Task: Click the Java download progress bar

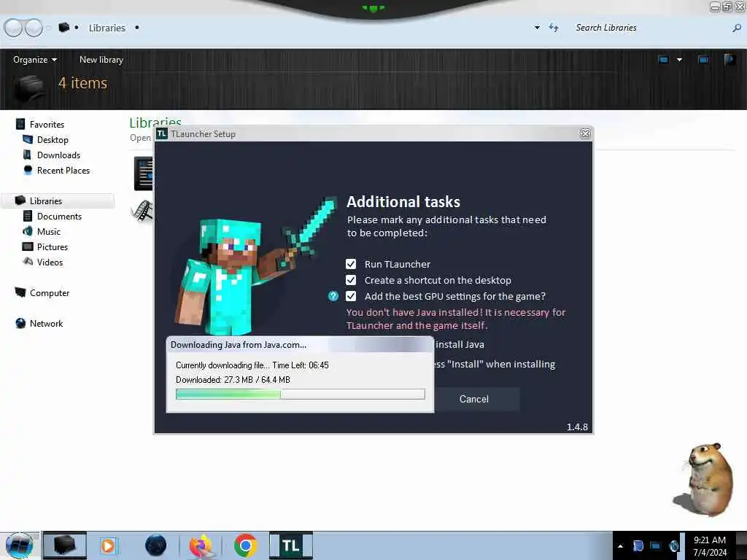Action: point(300,394)
